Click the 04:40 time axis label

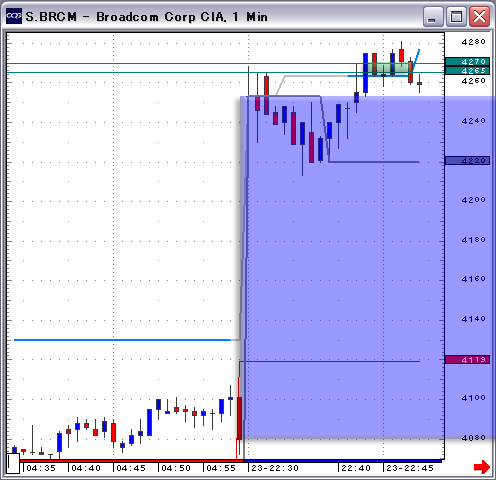(x=86, y=468)
